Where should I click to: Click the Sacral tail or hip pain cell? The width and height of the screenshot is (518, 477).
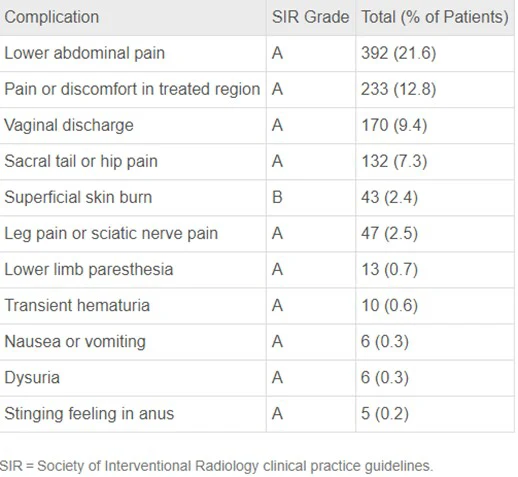coord(81,161)
